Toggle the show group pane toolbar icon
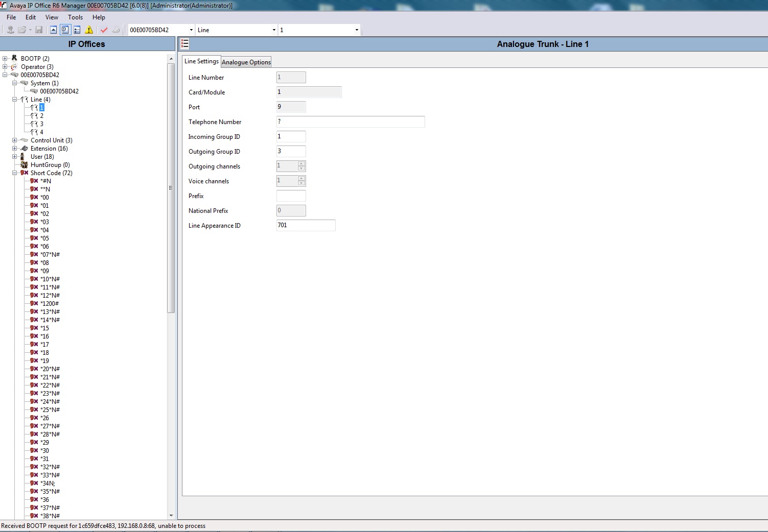 77,30
